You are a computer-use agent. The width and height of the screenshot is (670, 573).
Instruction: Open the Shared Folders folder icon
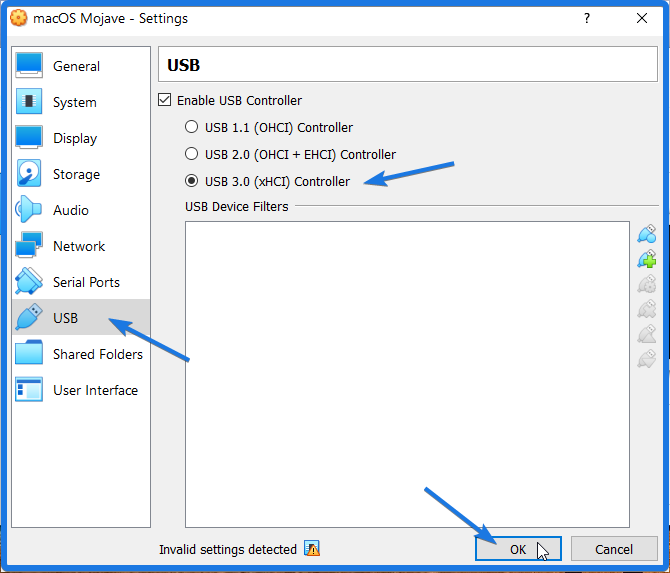tap(29, 353)
